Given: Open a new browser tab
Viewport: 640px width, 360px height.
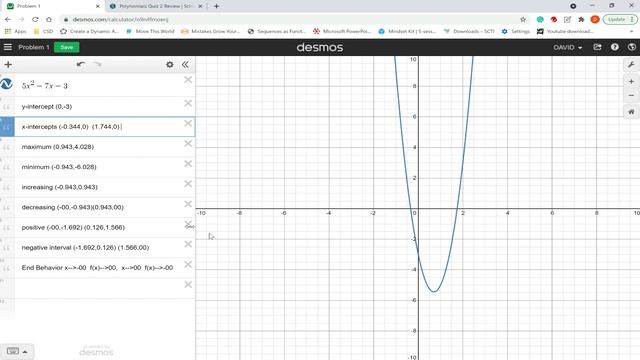Looking at the screenshot, I should [x=216, y=6].
